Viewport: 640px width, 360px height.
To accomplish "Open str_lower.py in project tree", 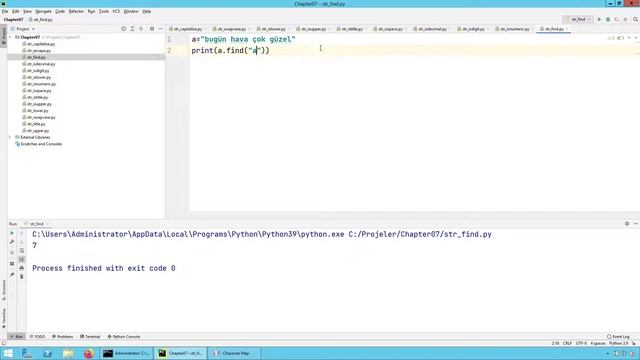I will point(37,111).
